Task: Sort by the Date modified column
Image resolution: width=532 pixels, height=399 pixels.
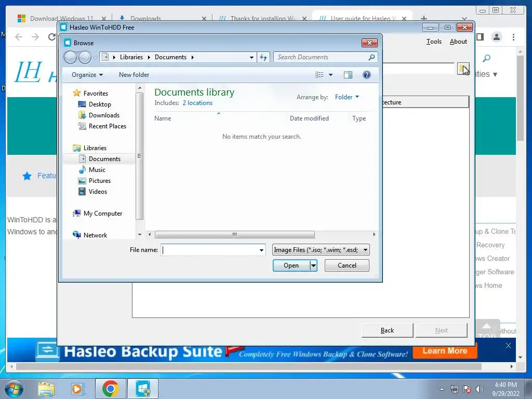Action: [309, 118]
